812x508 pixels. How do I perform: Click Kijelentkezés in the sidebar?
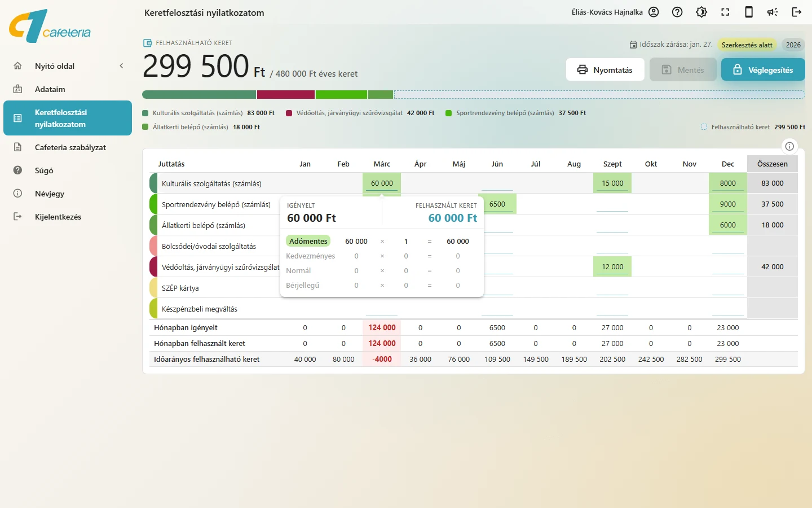point(68,217)
